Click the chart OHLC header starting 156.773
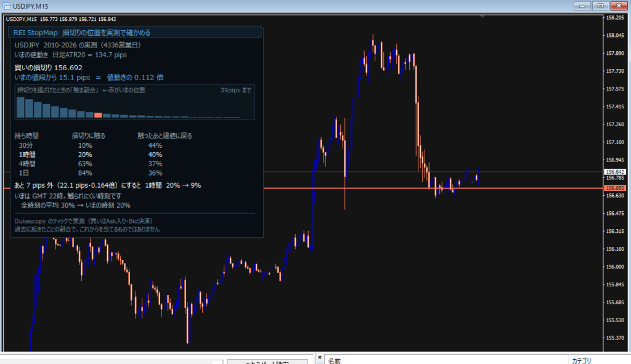The width and height of the screenshot is (631, 364). 78,19
